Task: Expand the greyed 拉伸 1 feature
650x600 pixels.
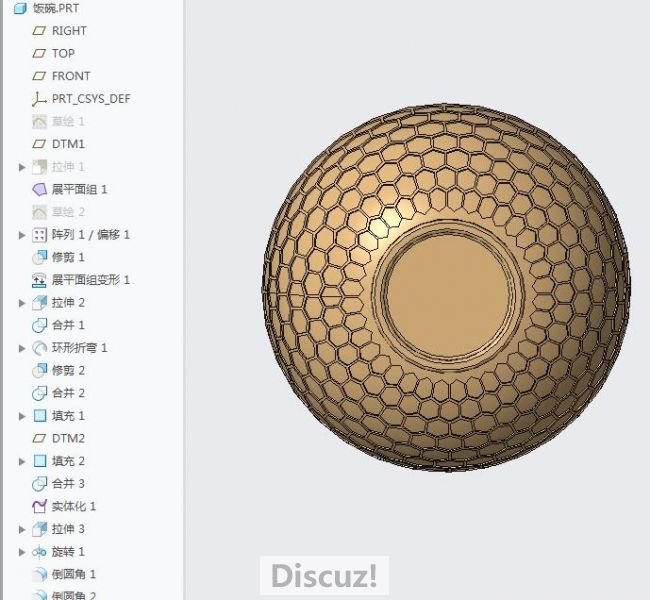Action: [22, 167]
